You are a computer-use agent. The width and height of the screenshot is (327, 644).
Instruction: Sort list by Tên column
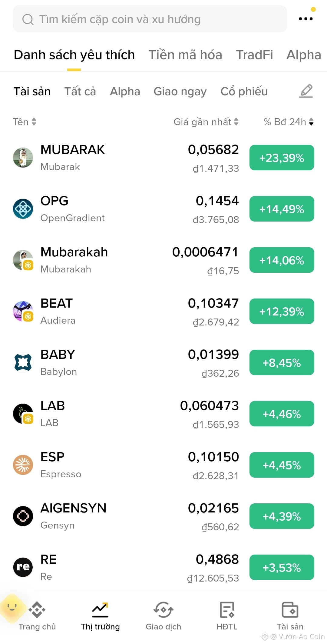(25, 122)
